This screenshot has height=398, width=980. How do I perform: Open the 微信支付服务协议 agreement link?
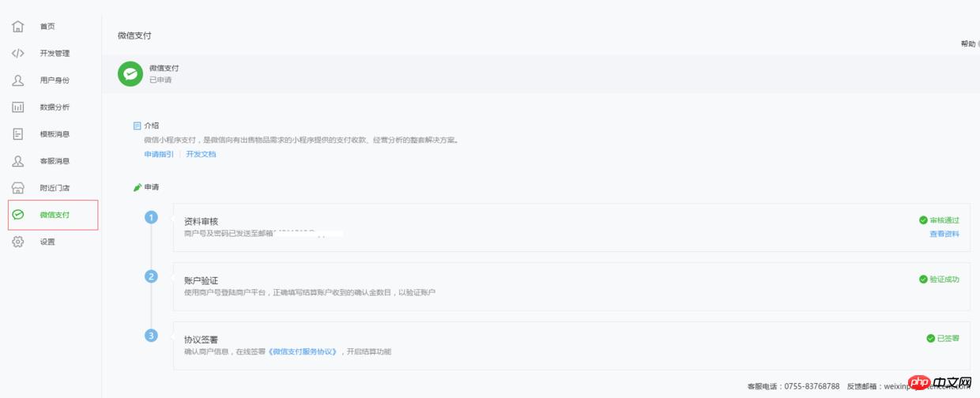coord(304,351)
